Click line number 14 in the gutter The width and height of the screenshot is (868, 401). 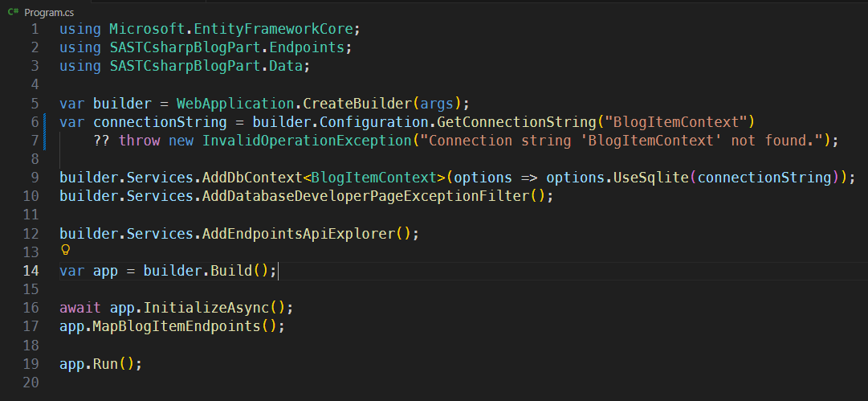point(31,271)
